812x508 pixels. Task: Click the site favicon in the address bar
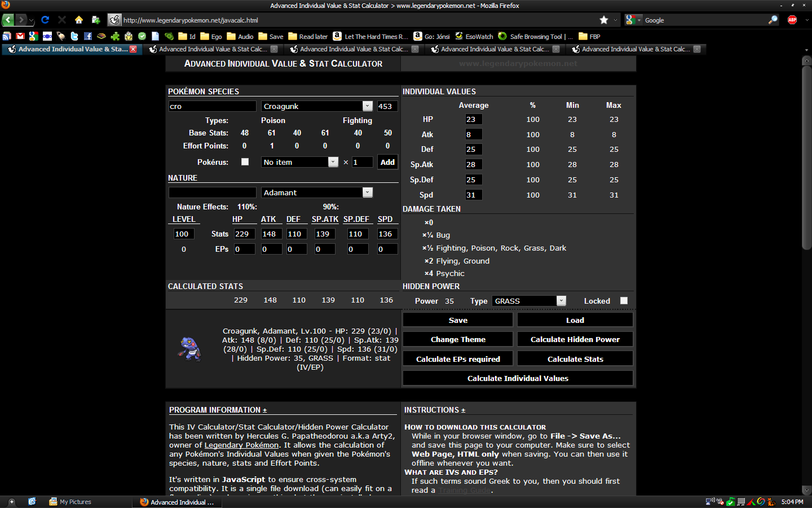(114, 20)
